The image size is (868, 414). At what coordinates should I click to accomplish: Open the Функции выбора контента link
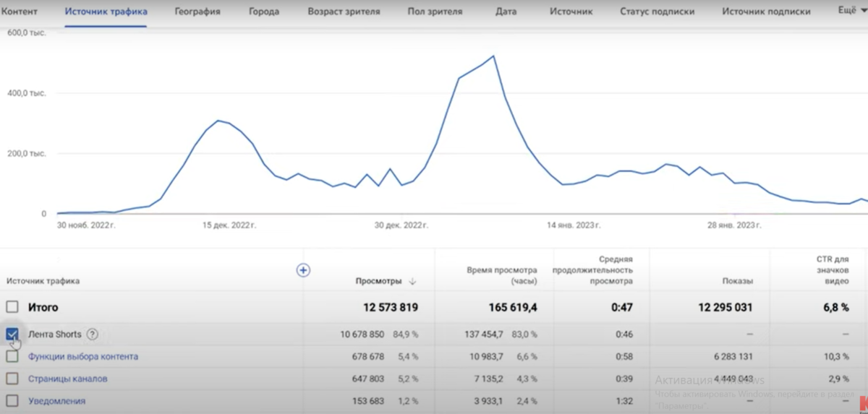click(x=83, y=356)
